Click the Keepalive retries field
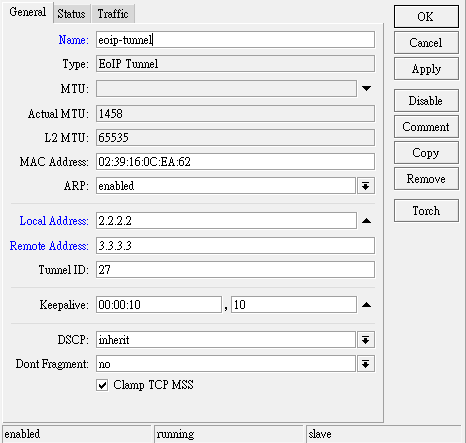 294,305
